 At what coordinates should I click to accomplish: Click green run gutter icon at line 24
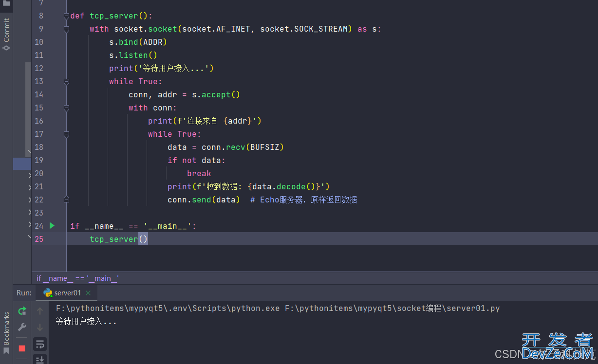(x=52, y=226)
